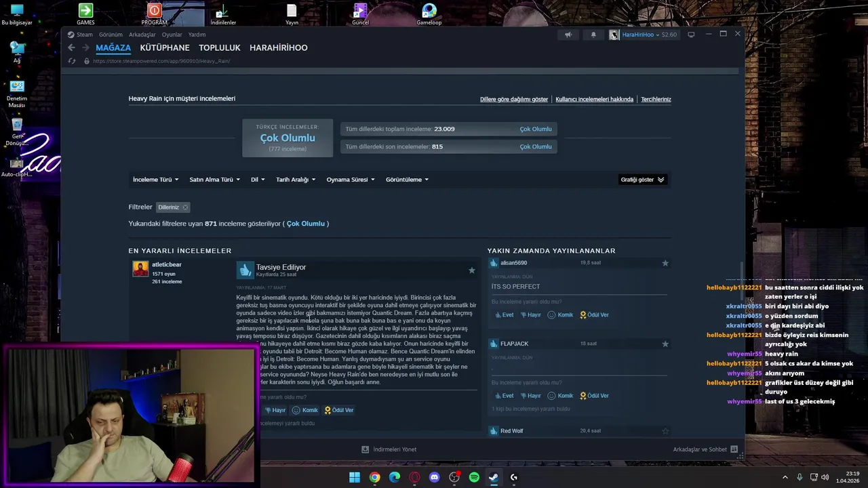Open the Dil filter dropdown
Viewport: 868px width, 488px height.
[x=258, y=180]
